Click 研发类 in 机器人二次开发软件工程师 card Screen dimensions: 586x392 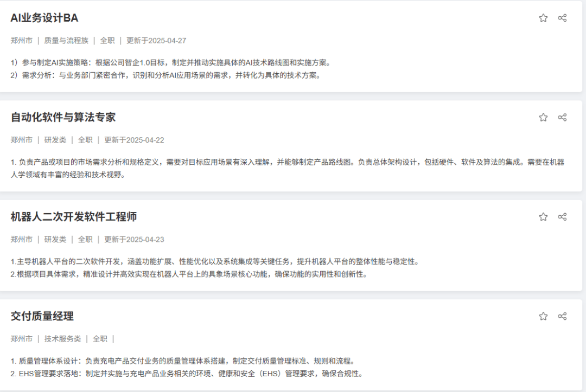(55, 240)
